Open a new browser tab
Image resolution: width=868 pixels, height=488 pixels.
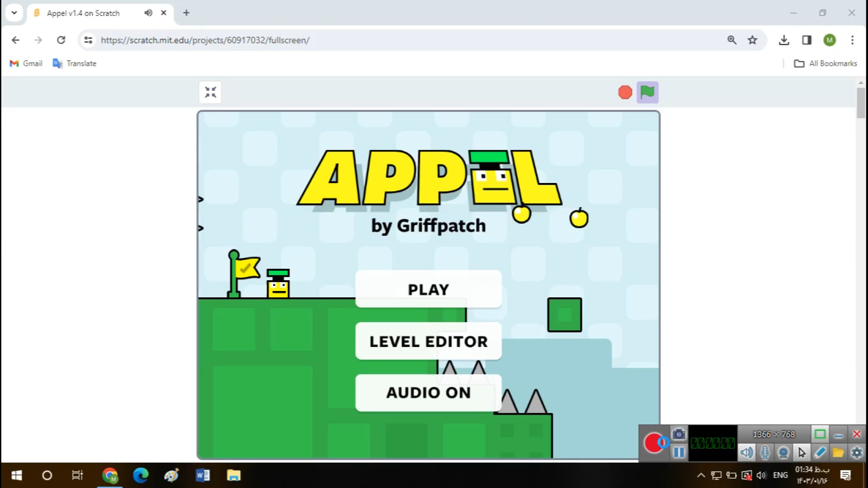[186, 13]
